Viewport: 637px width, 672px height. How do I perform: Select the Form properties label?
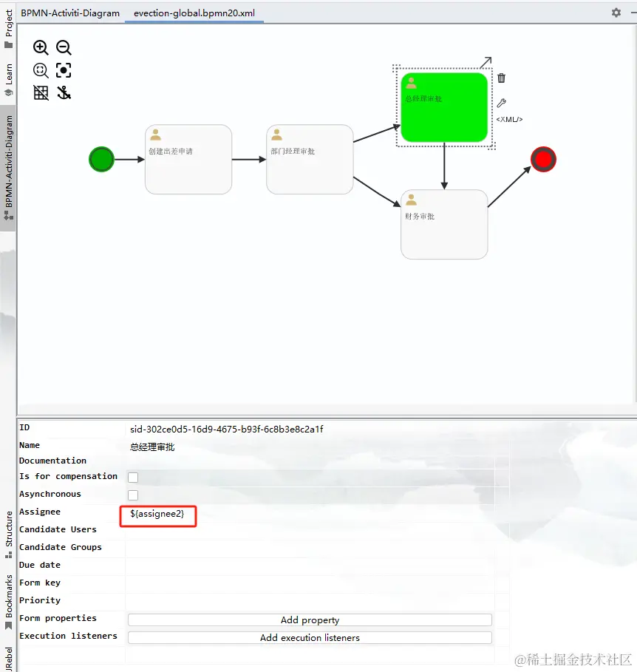click(x=58, y=619)
